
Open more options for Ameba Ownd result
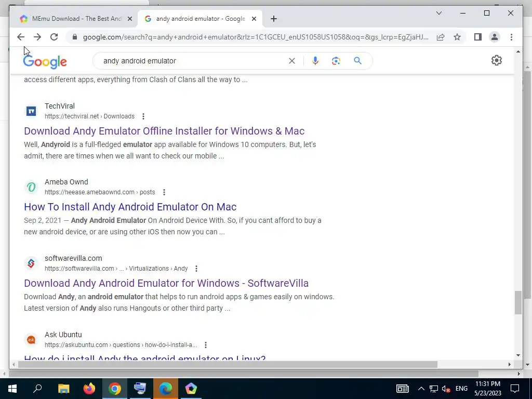[164, 192]
